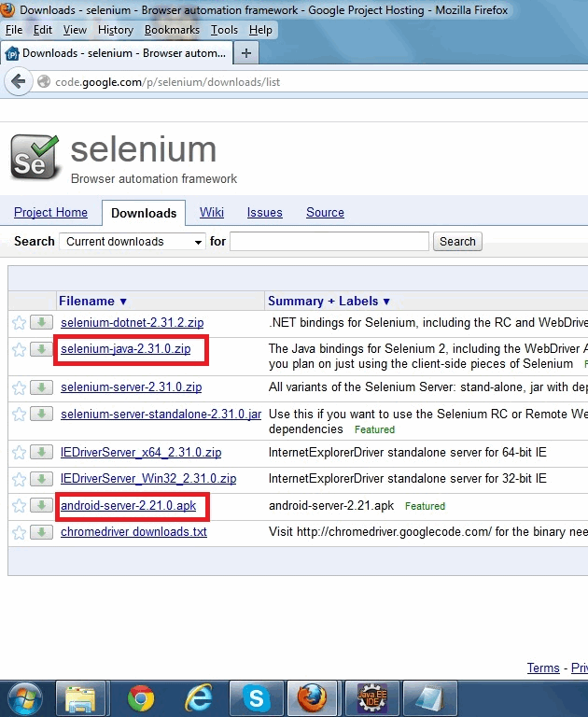Open the Tools menu
The height and width of the screenshot is (717, 588).
pos(224,30)
